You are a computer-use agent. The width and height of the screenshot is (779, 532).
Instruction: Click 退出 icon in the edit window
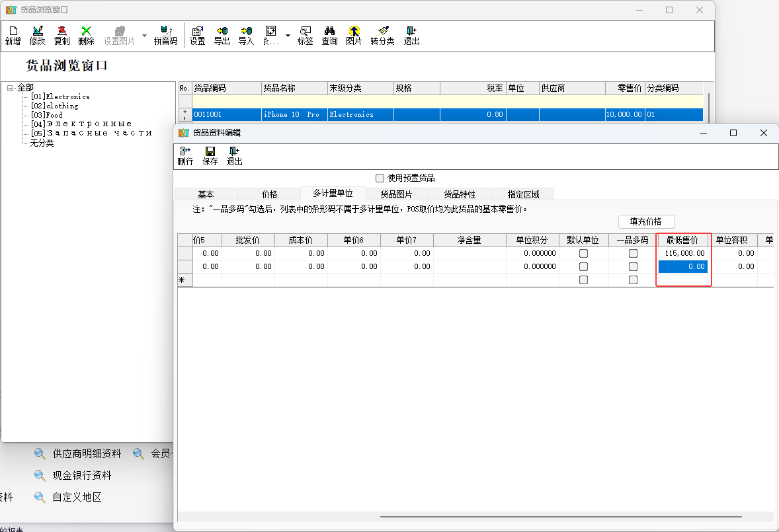click(x=234, y=156)
